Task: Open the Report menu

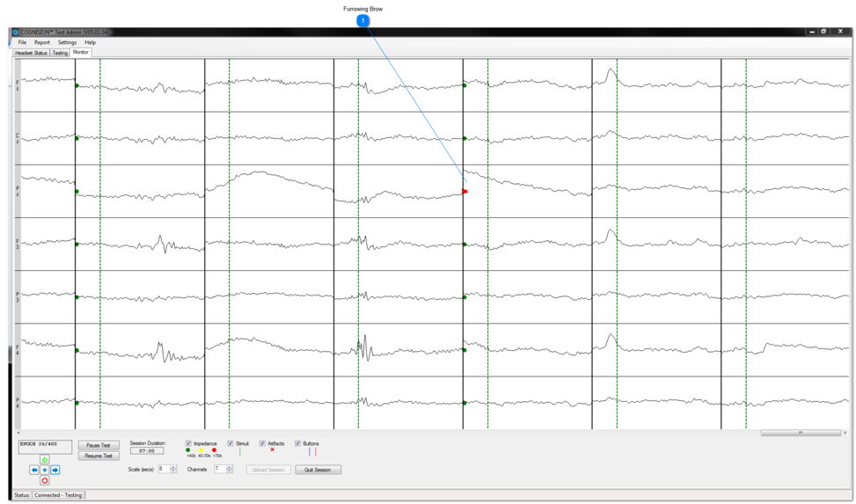Action: point(42,42)
